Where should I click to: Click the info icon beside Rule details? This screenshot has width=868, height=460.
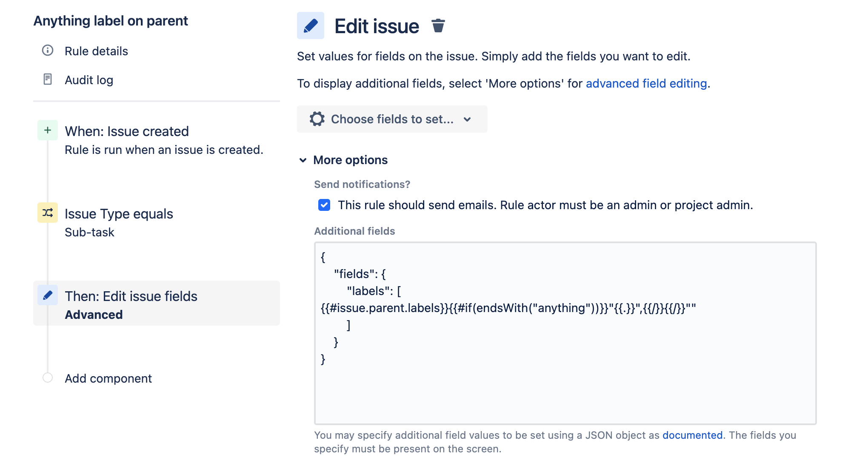(48, 51)
